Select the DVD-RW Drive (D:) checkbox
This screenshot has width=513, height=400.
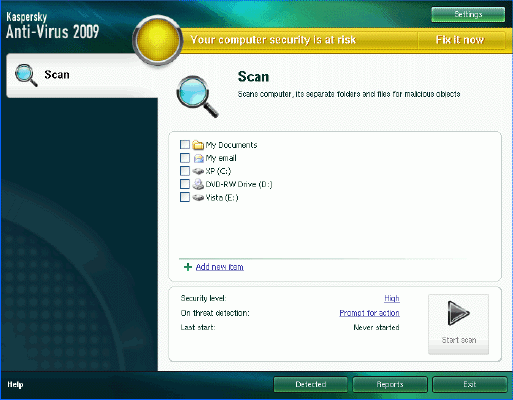[185, 184]
